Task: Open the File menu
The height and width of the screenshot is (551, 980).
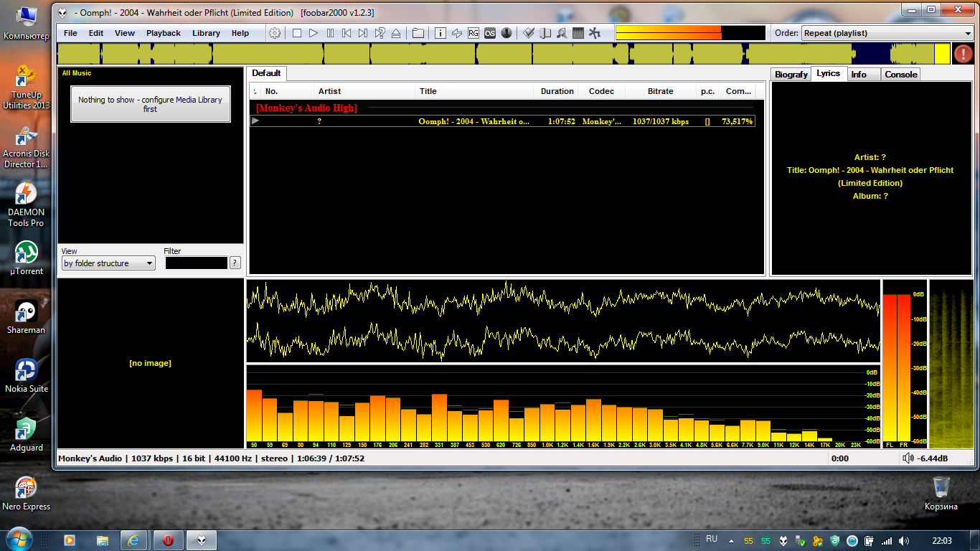Action: (70, 33)
